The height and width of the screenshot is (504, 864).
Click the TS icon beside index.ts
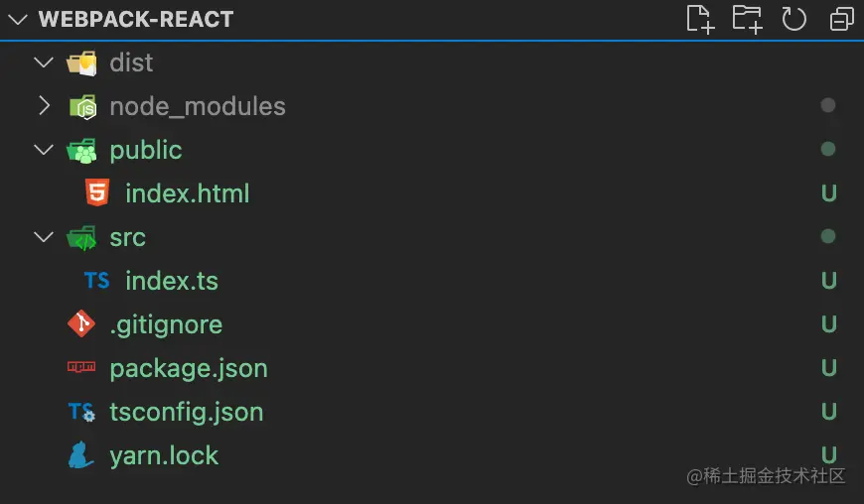[x=96, y=281]
